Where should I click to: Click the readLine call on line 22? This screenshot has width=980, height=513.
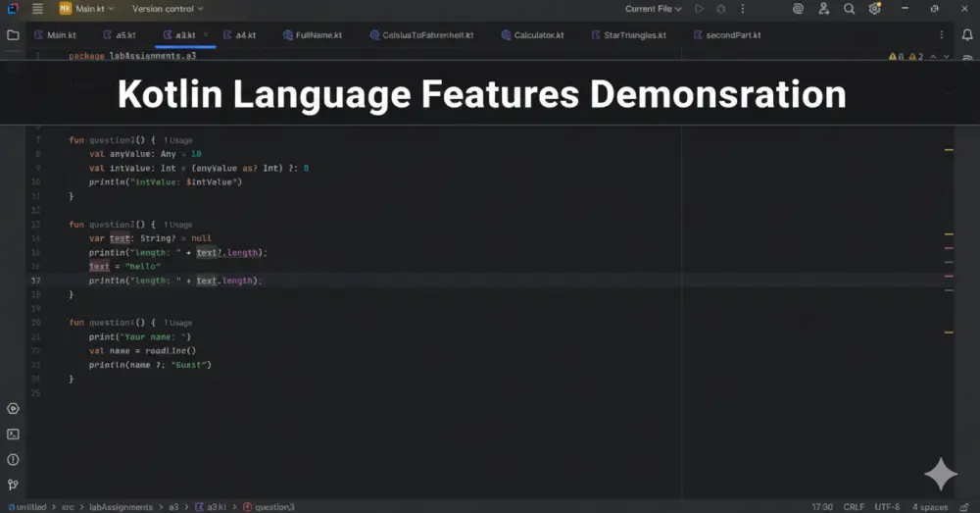point(171,351)
